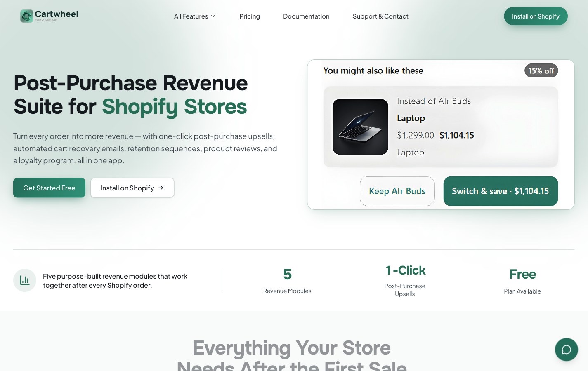This screenshot has width=588, height=371.
Task: Click Switch & save $1,104.15 button
Action: coord(501,191)
